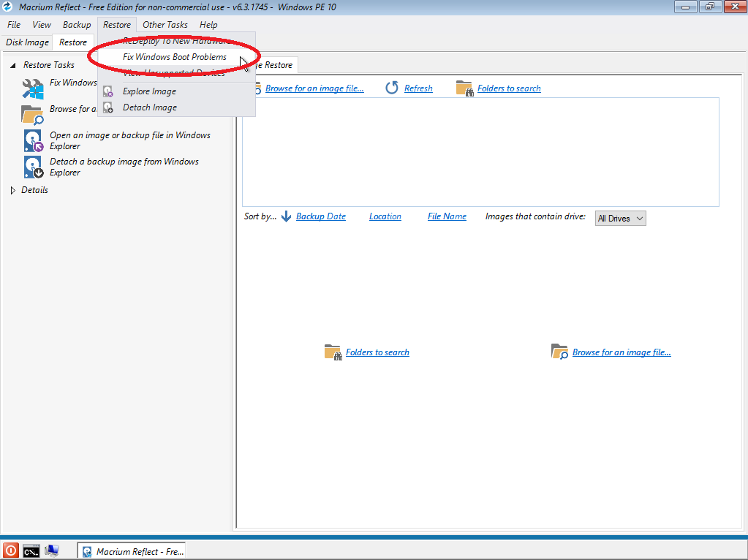Image resolution: width=748 pixels, height=560 pixels.
Task: Click Detach a backup image task text
Action: click(124, 167)
